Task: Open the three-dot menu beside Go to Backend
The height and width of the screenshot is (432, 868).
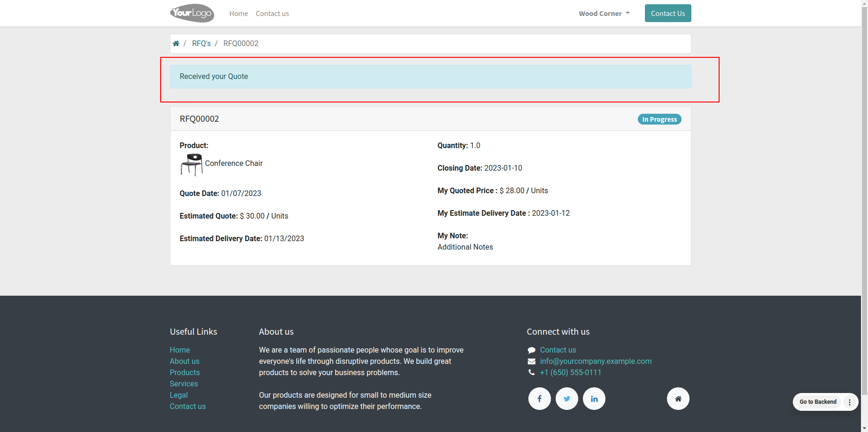Action: coord(850,402)
